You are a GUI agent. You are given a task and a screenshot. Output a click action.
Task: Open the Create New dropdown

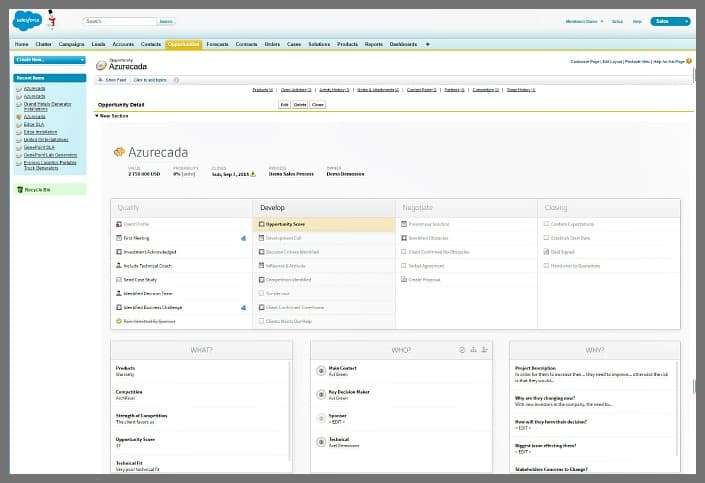(x=50, y=60)
